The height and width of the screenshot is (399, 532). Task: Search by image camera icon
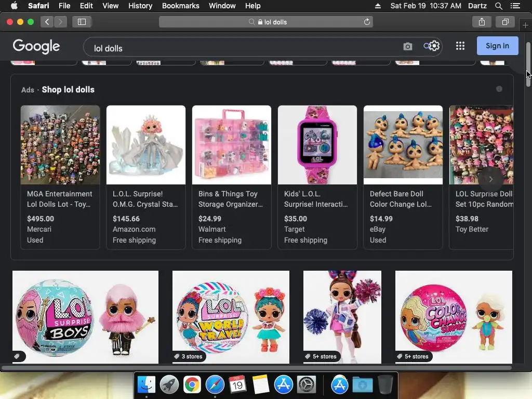point(407,46)
